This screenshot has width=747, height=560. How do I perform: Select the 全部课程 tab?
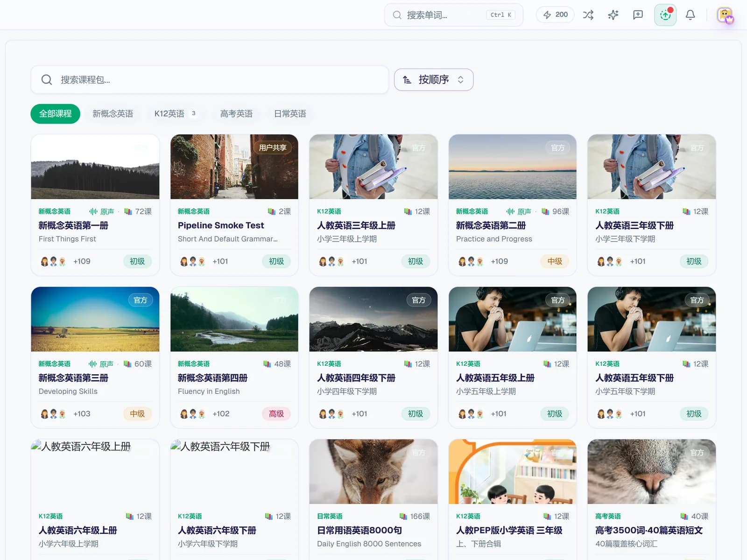56,114
